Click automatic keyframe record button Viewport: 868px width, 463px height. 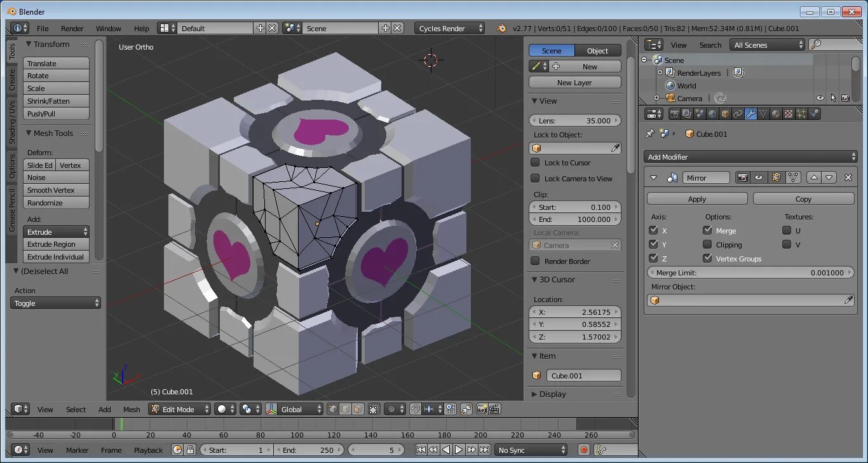584,450
